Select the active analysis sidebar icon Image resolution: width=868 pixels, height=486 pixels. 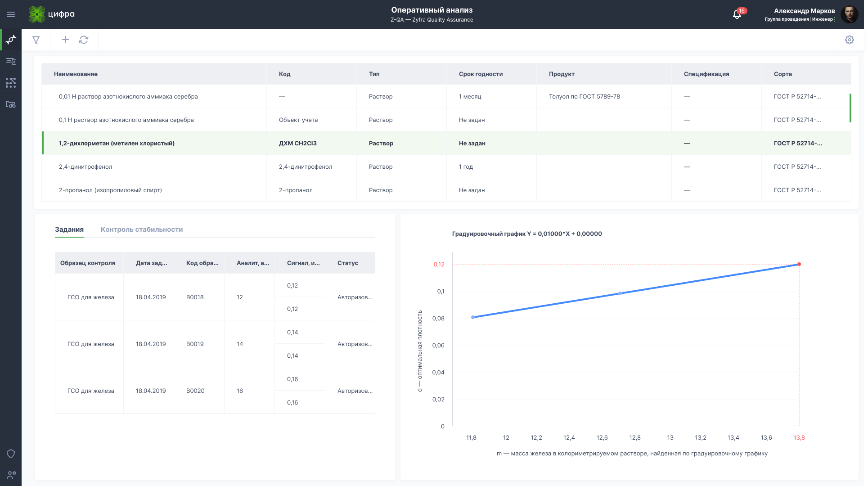(11, 40)
